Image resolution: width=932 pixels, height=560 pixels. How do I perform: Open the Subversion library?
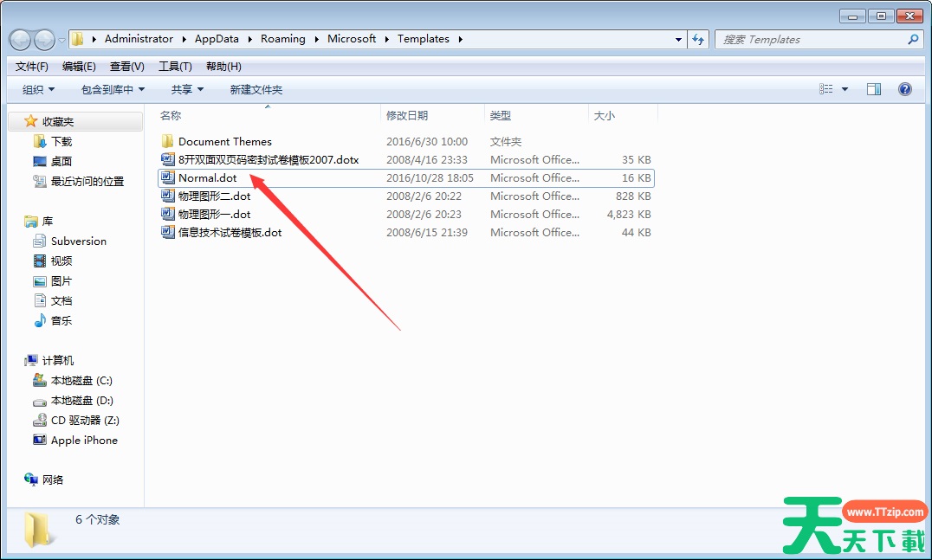[79, 241]
